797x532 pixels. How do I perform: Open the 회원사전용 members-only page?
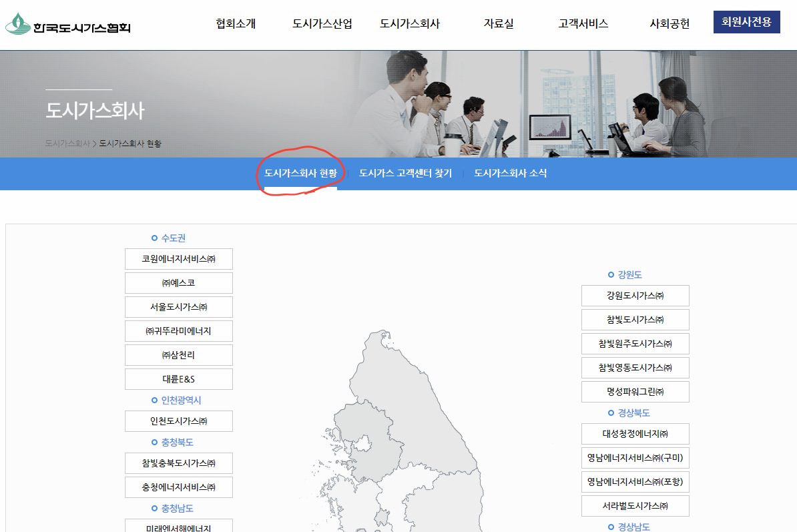click(x=746, y=21)
